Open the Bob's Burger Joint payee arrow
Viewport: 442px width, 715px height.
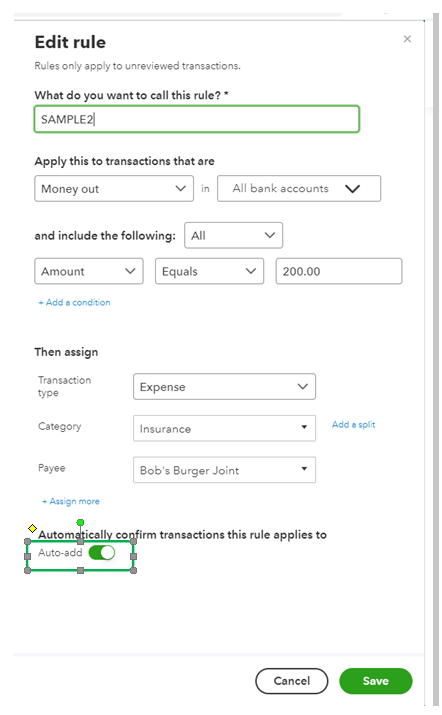304,469
